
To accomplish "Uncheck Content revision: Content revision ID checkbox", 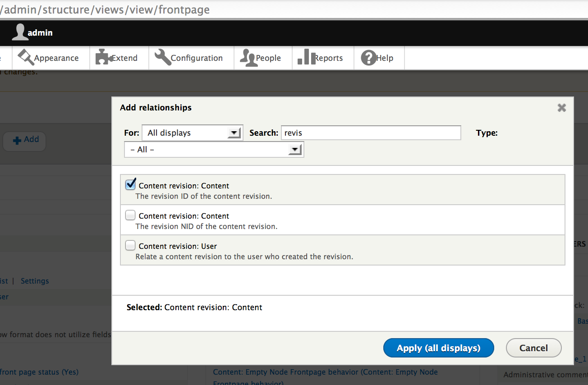I will point(130,184).
